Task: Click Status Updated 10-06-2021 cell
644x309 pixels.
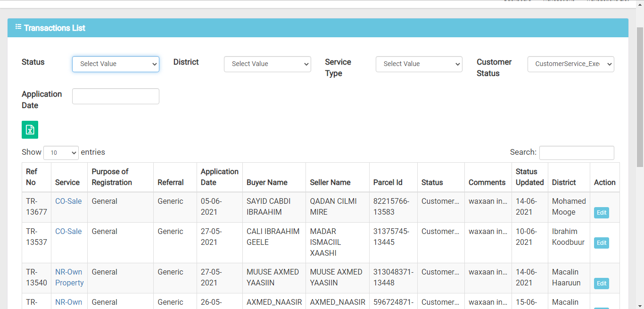Action: 530,242
